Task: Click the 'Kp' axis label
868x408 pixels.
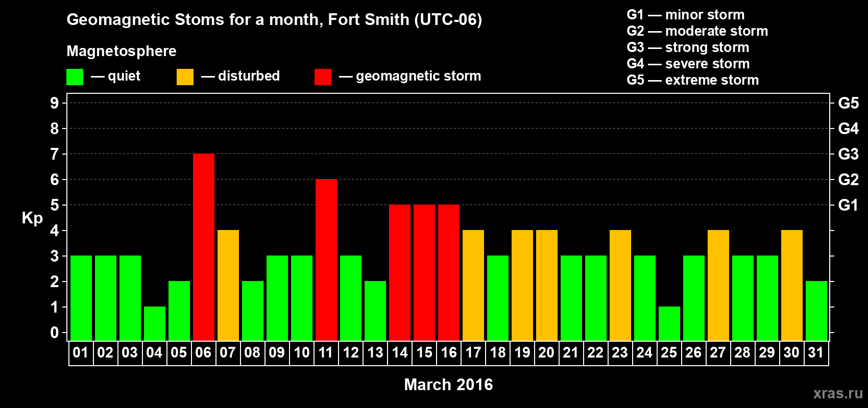Action: coord(32,218)
